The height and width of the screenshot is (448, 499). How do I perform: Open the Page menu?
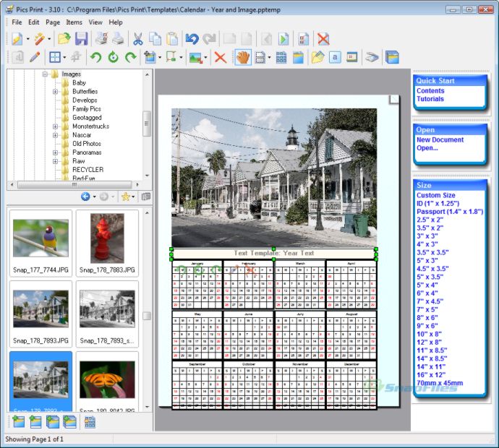tap(53, 22)
